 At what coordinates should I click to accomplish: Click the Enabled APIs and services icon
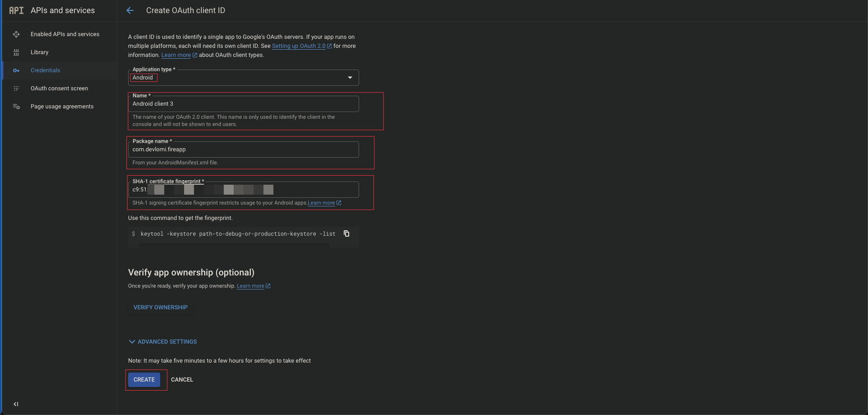16,34
